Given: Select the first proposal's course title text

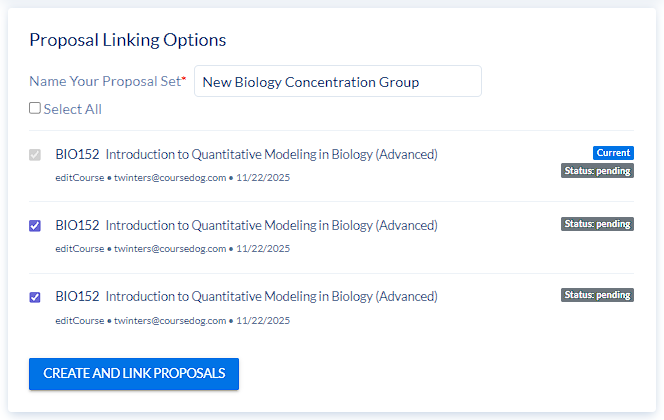Looking at the screenshot, I should tap(271, 154).
